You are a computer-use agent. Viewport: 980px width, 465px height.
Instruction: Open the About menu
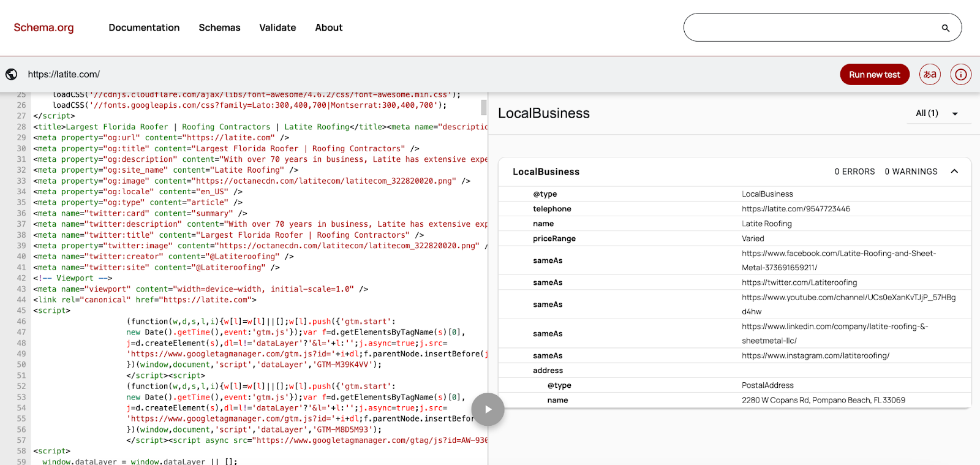click(329, 28)
